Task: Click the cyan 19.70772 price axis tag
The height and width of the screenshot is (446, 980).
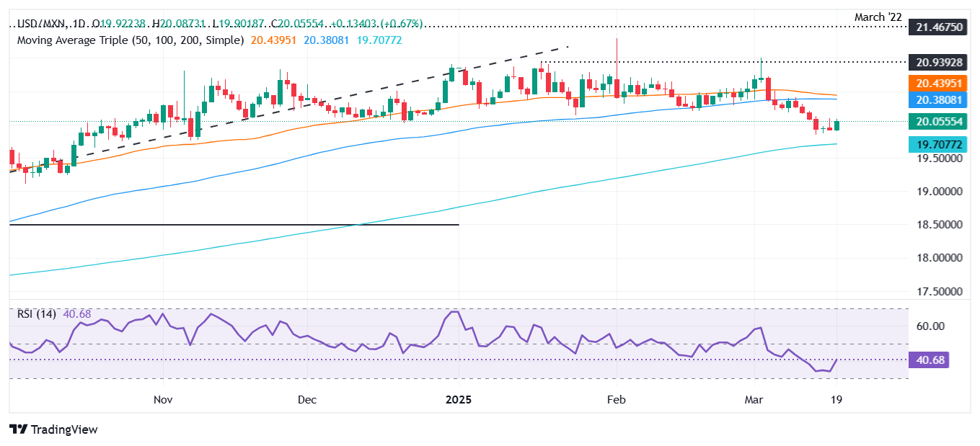Action: pyautogui.click(x=935, y=144)
